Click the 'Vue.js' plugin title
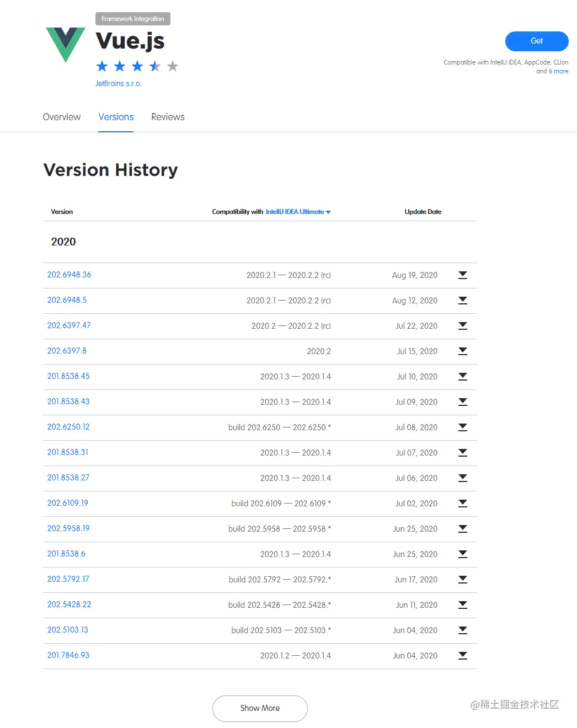This screenshot has height=728, width=577. coord(130,41)
